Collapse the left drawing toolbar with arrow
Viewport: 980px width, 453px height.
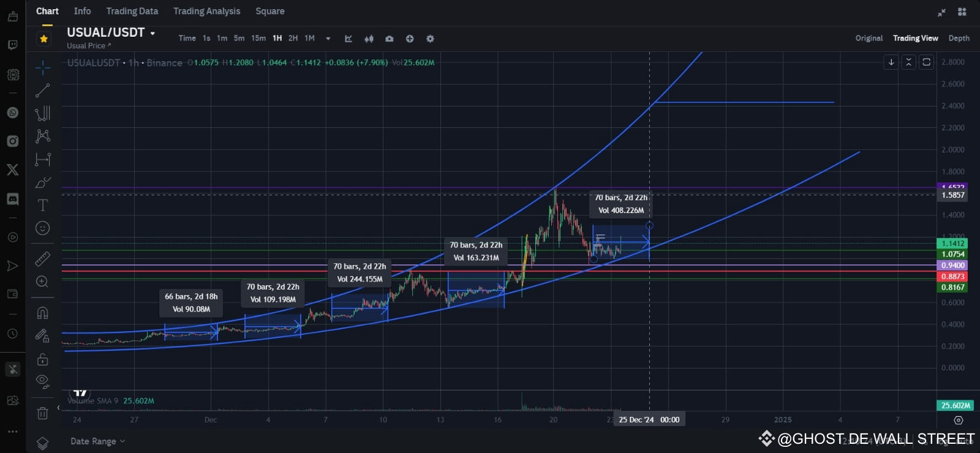58,408
